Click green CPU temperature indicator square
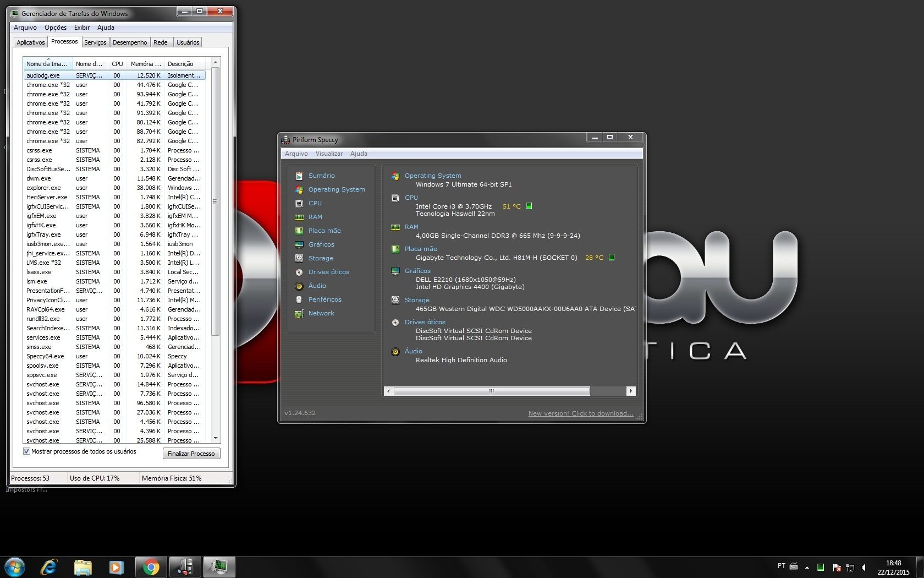Viewport: 924px width, 578px height. tap(529, 206)
